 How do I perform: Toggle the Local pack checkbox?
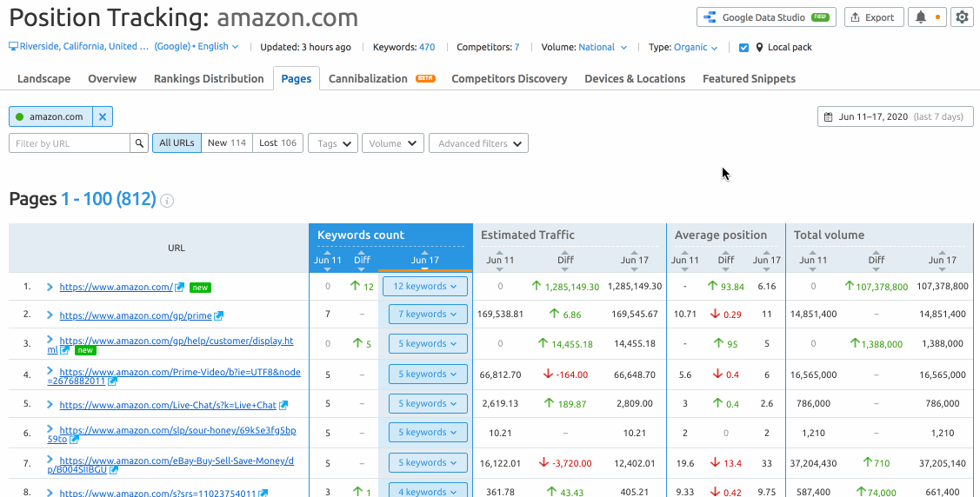coord(743,48)
